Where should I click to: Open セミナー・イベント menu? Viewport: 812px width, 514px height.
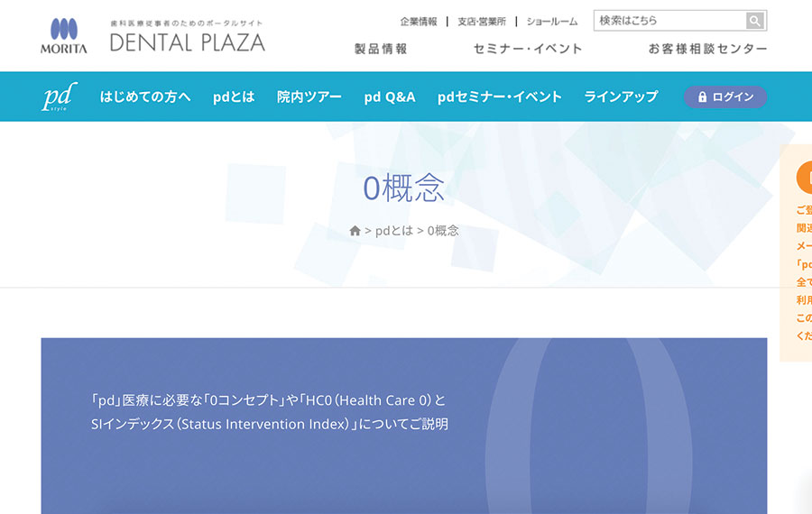528,49
